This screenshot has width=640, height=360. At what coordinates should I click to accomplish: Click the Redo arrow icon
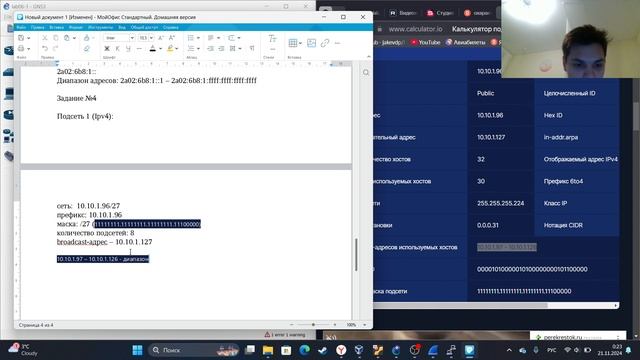[x=56, y=49]
